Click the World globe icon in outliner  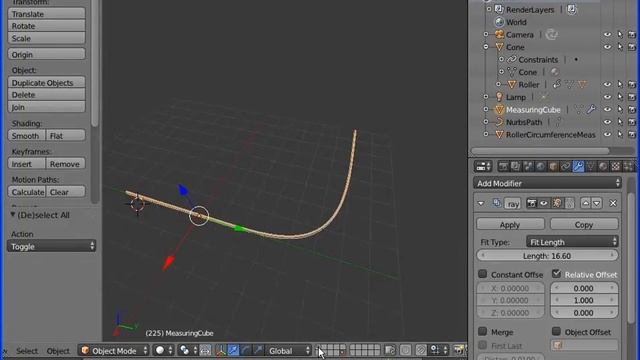(x=500, y=22)
